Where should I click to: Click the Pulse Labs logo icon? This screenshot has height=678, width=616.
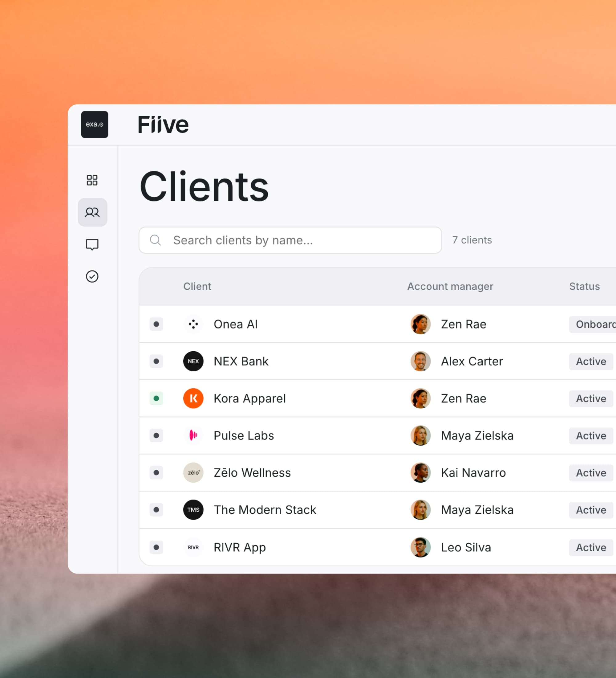pos(193,435)
